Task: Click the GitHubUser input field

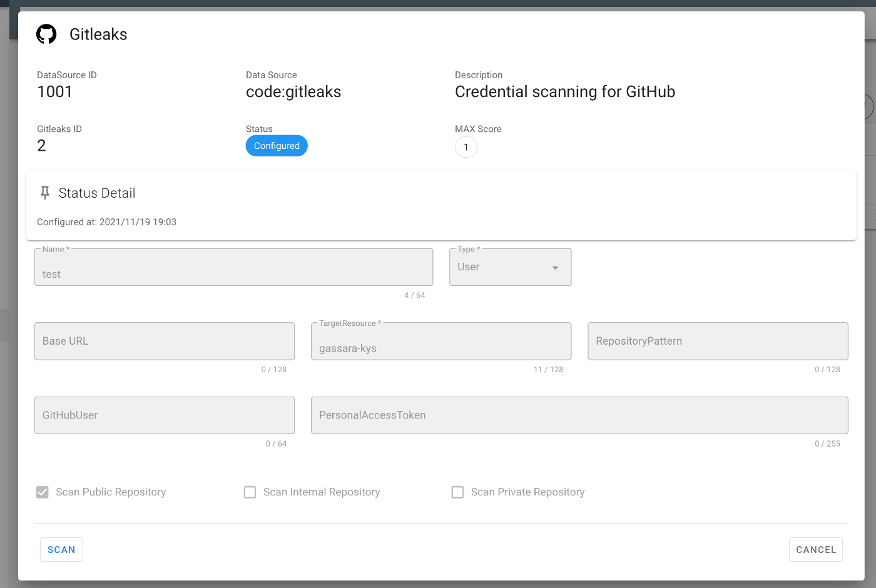Action: click(165, 415)
